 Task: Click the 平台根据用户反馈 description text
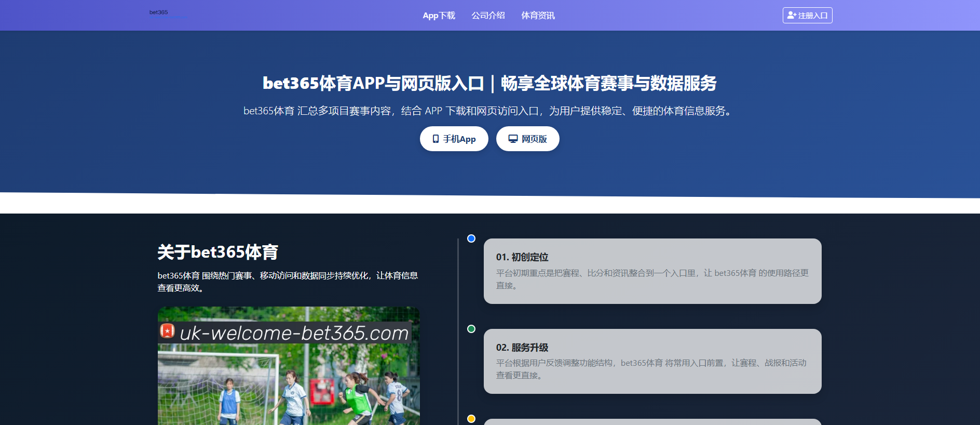pos(652,369)
